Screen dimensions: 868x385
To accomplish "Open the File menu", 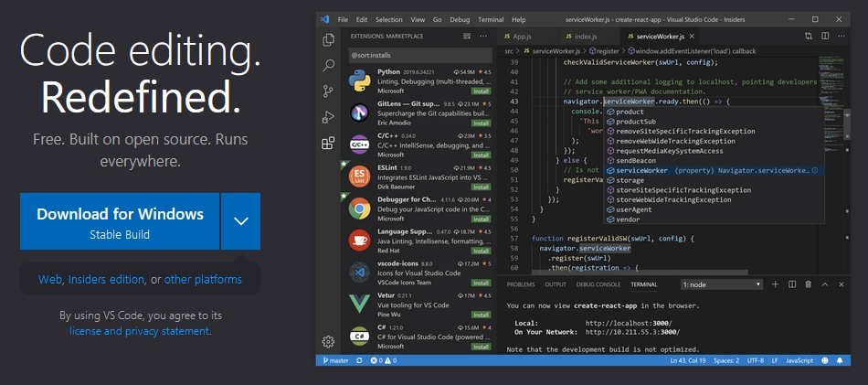I will tap(343, 19).
